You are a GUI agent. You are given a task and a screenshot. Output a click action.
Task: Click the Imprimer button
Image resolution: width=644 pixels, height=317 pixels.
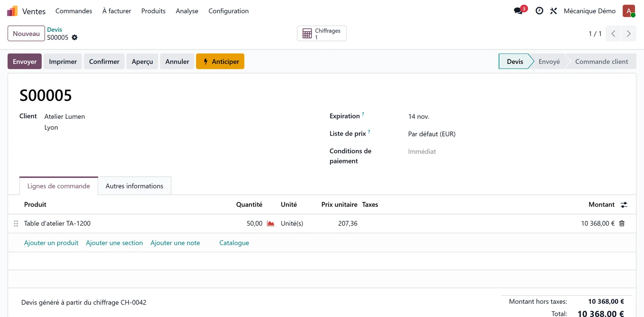pos(63,61)
